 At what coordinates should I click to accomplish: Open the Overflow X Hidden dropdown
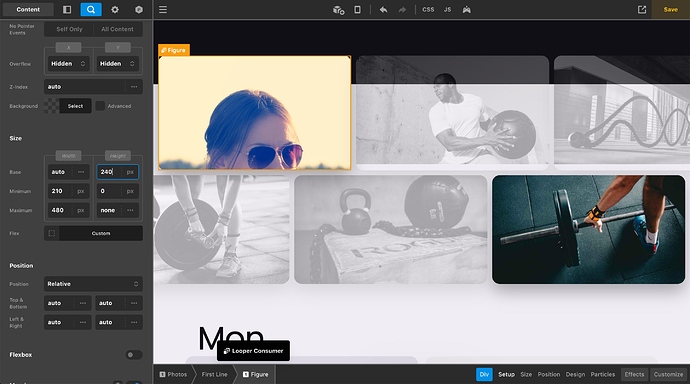(x=68, y=64)
